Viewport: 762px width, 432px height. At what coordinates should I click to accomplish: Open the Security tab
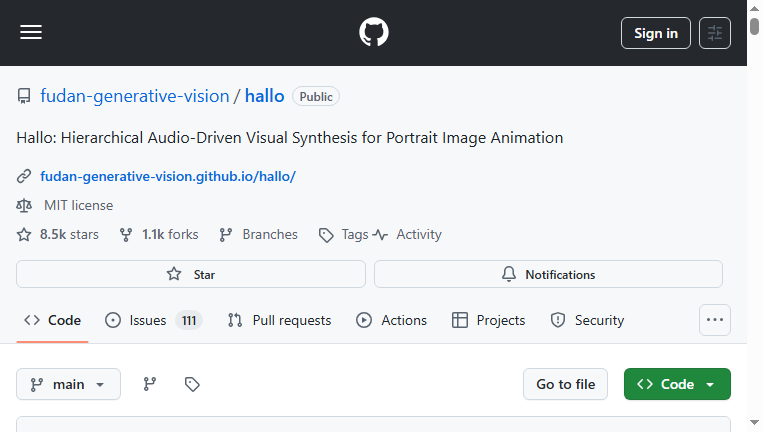click(588, 320)
